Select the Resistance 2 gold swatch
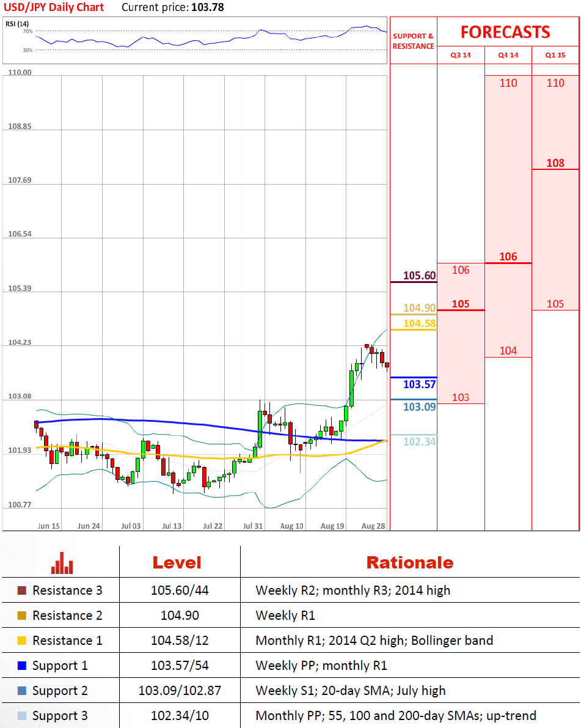Viewport: 581px width, 728px height. click(x=22, y=616)
